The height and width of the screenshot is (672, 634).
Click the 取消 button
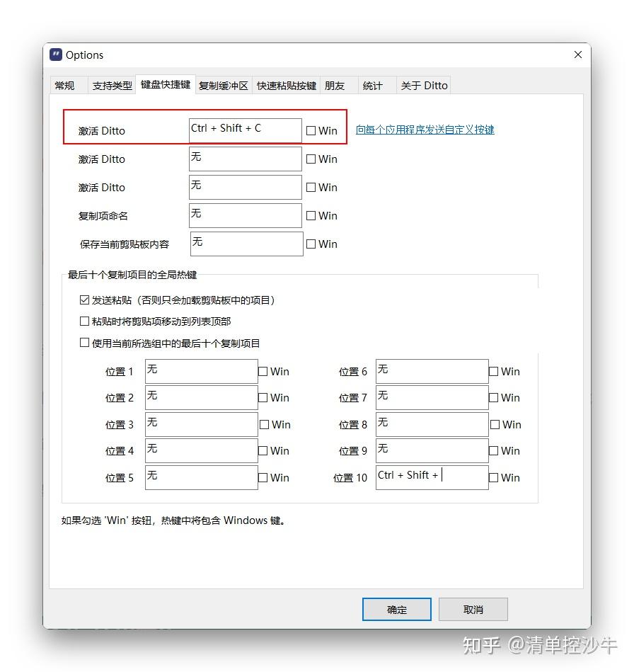coord(473,609)
